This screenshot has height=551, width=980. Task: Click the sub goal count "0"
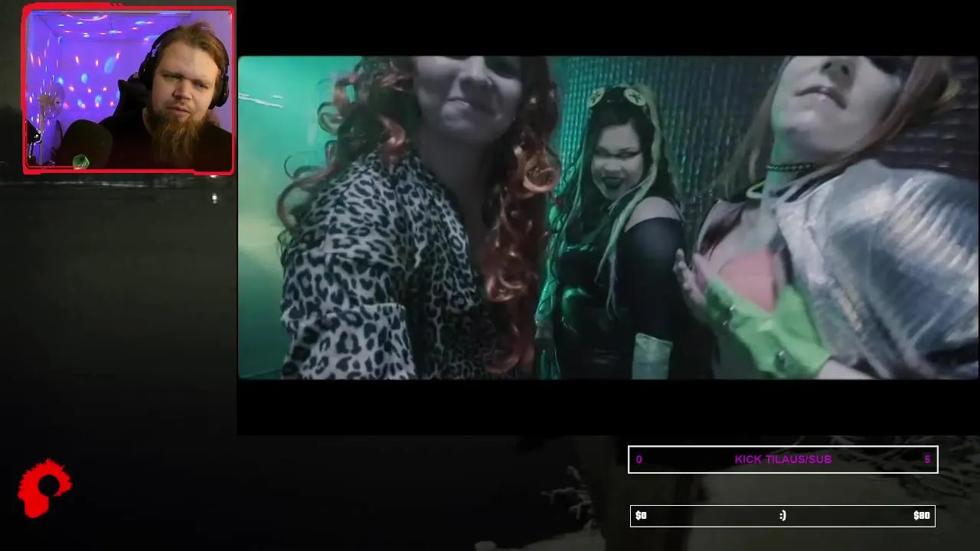[x=639, y=459]
